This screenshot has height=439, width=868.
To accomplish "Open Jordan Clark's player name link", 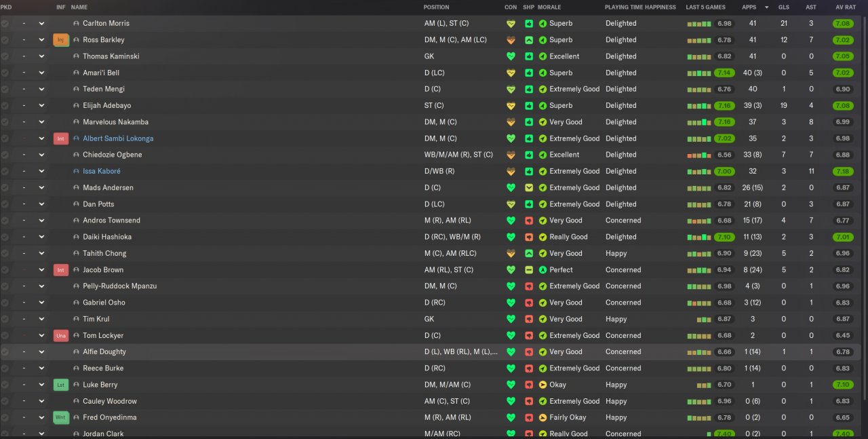I will coord(103,434).
